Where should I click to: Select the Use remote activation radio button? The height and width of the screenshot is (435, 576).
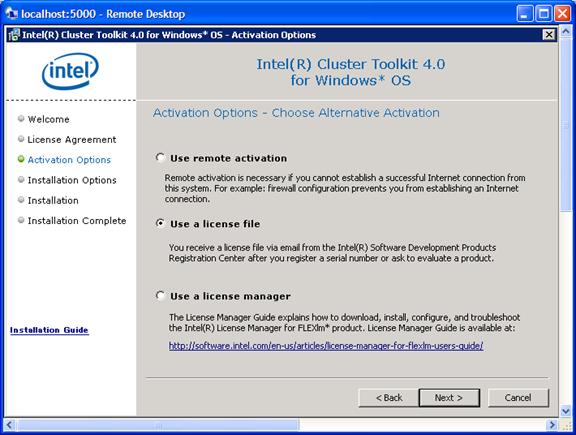click(160, 158)
